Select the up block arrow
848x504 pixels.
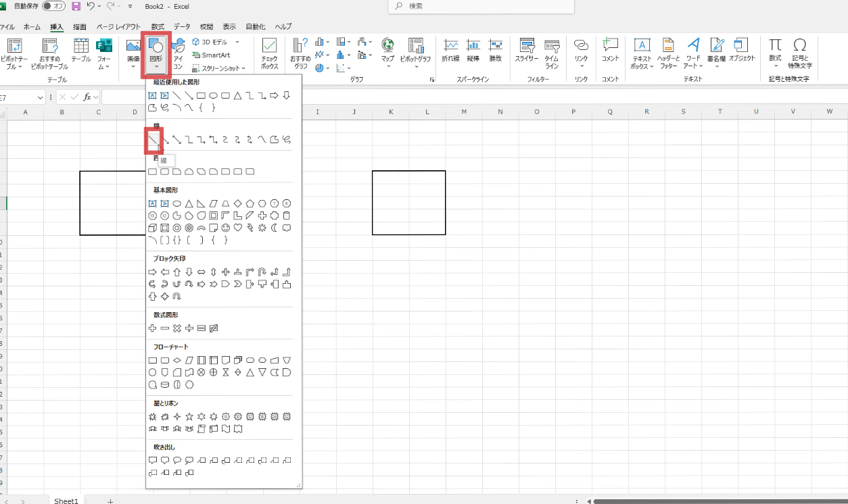tap(176, 272)
